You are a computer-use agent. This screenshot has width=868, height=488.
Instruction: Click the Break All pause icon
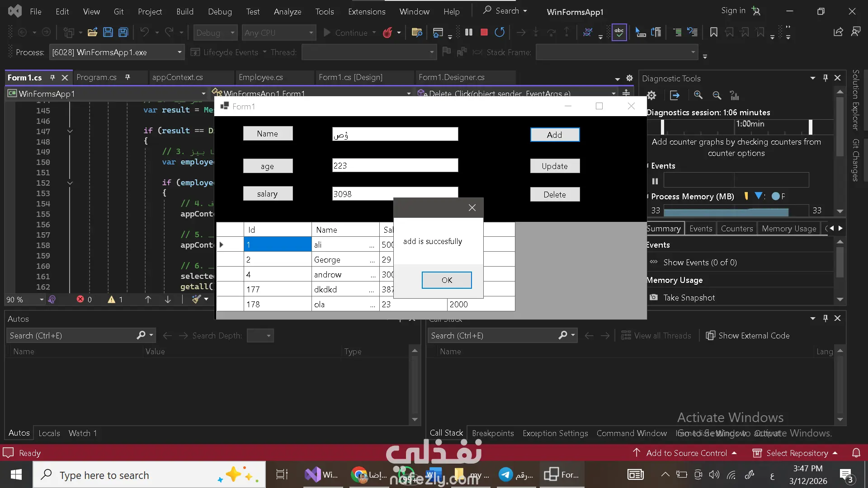point(469,32)
